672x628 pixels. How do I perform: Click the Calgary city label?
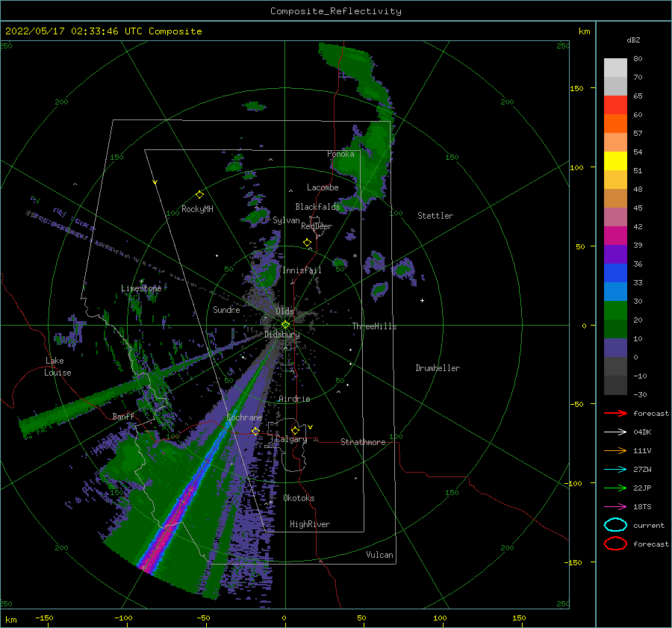pos(291,439)
